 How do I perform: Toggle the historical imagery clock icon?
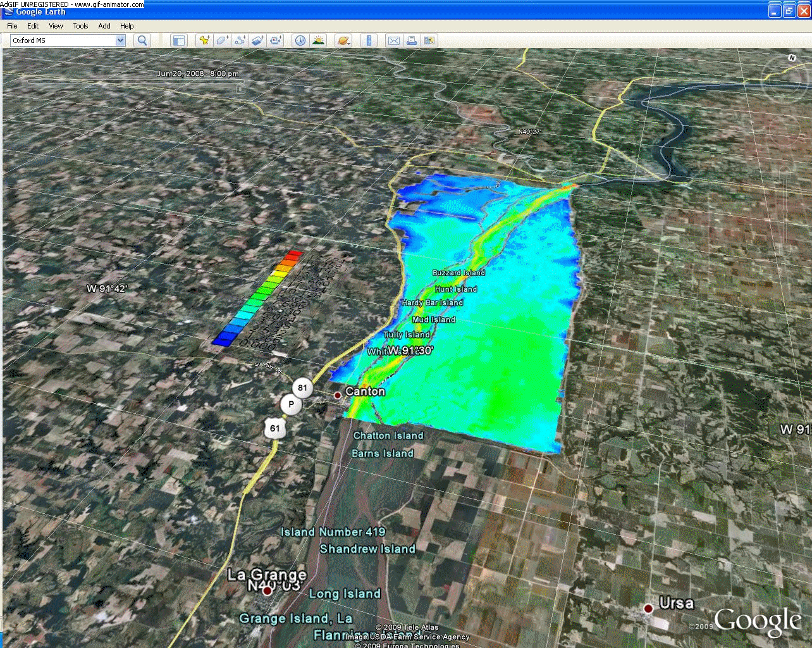[x=300, y=40]
